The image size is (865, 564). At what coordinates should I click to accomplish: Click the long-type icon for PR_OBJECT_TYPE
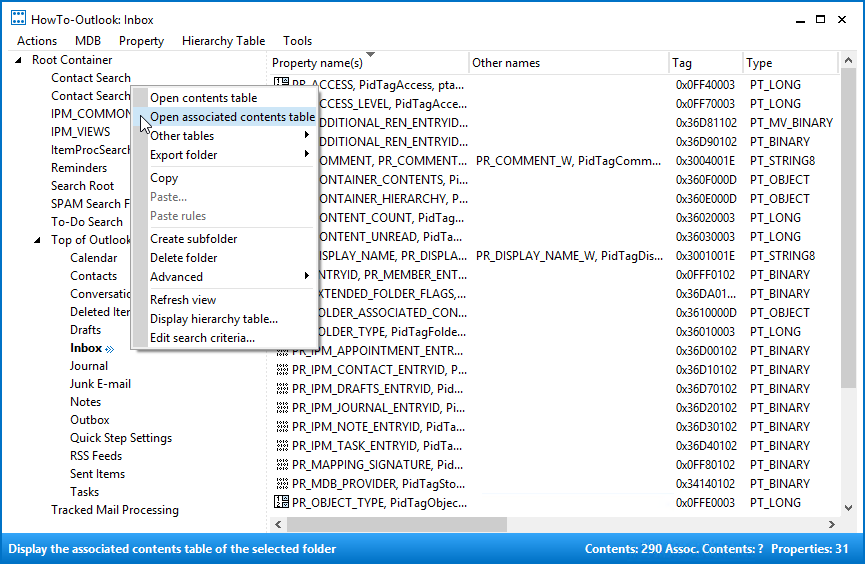pyautogui.click(x=281, y=502)
